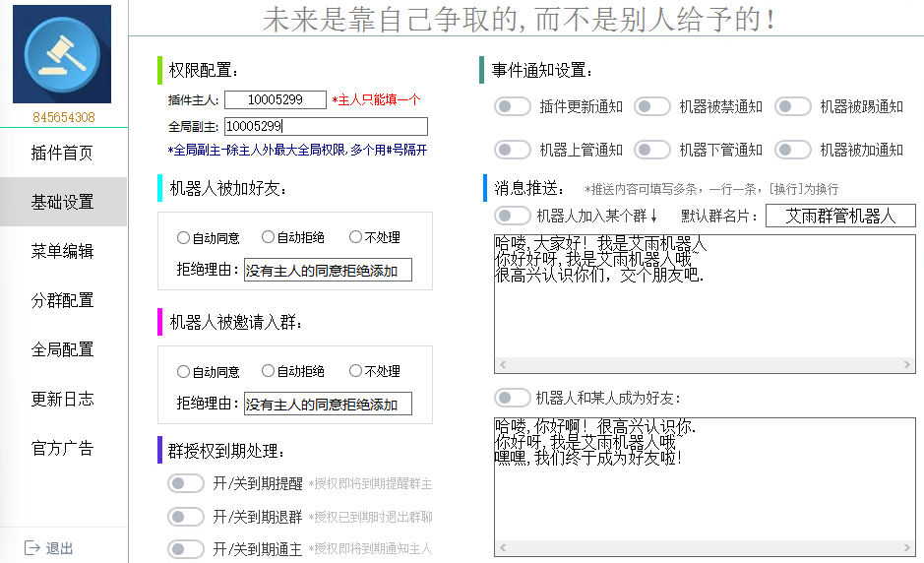Viewport: 924px width, 563px height.
Task: Open the 插件首页 menu page
Action: point(62,153)
